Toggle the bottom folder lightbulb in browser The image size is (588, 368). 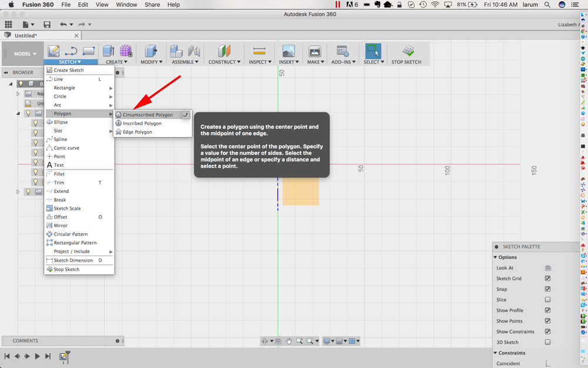[28, 192]
